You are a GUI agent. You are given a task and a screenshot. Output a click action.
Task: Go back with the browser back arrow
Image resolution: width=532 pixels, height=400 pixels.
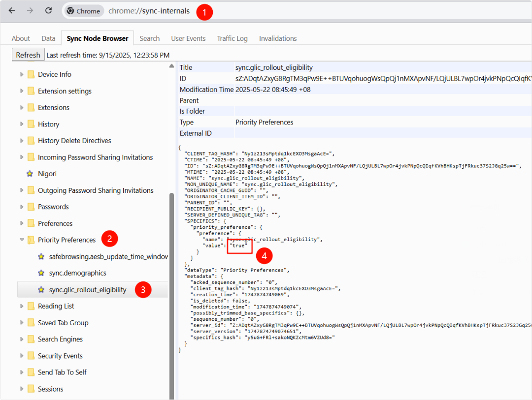(x=12, y=10)
